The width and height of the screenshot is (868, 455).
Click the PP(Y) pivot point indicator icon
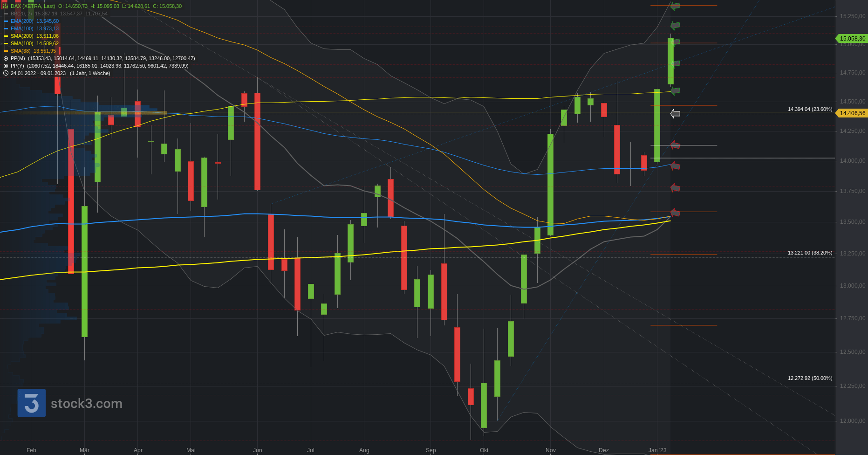pyautogui.click(x=6, y=66)
